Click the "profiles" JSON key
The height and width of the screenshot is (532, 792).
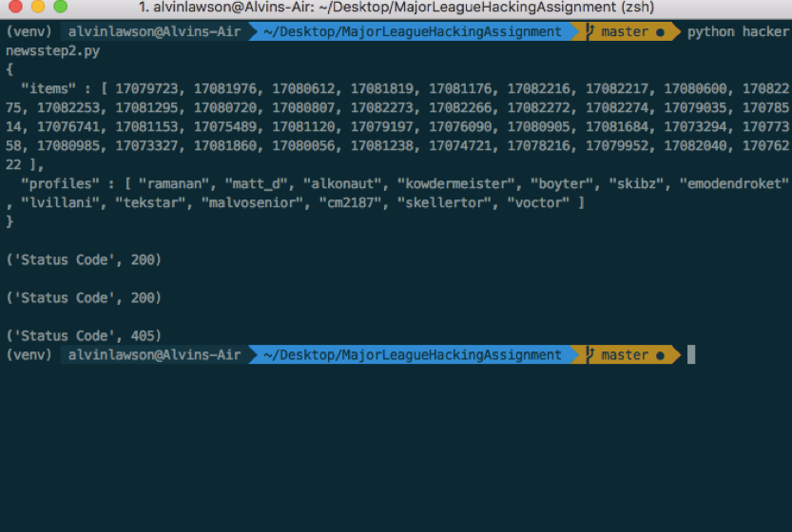tap(60, 183)
